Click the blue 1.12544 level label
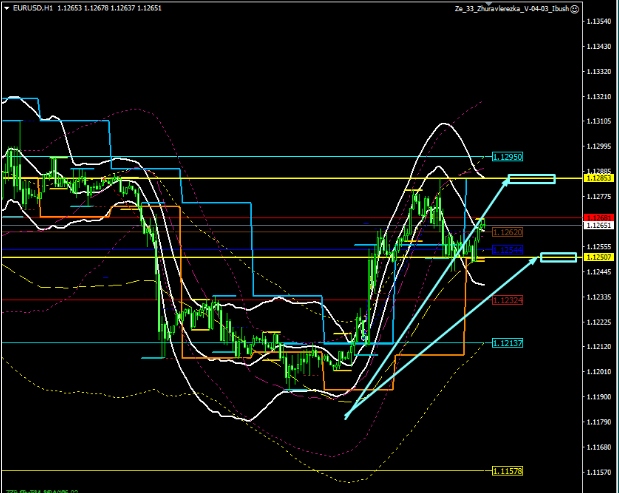The height and width of the screenshot is (493, 619). (508, 248)
